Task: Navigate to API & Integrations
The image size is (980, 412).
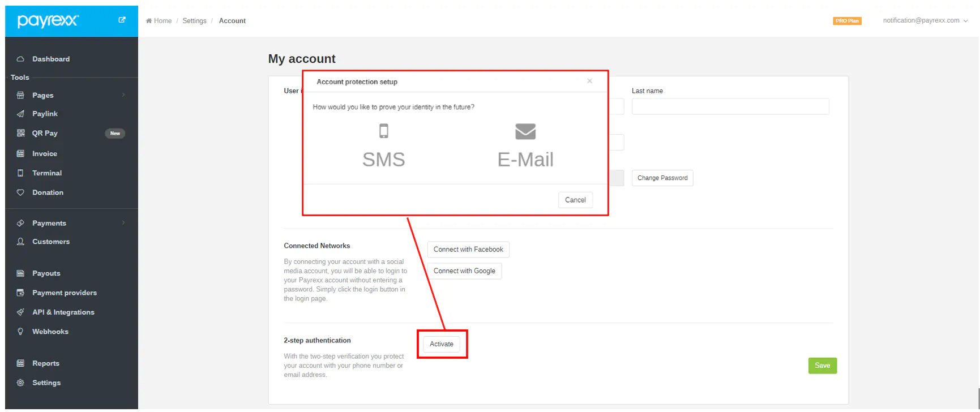Action: (63, 312)
